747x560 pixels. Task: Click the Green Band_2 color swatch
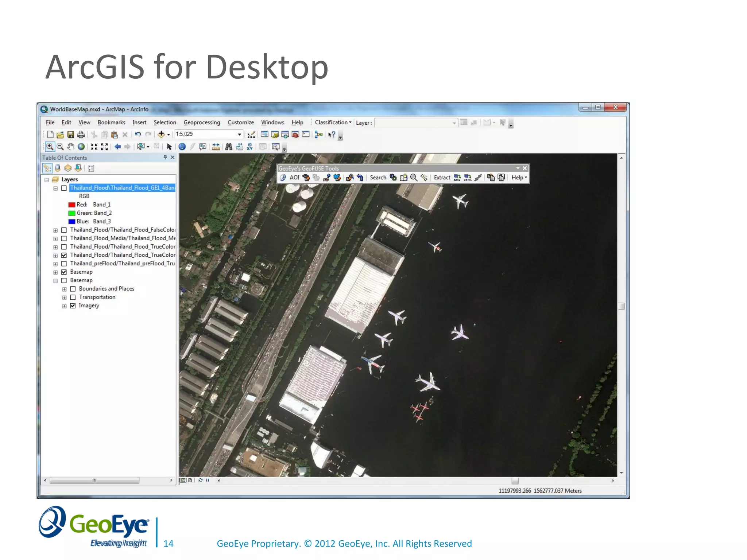pos(72,213)
